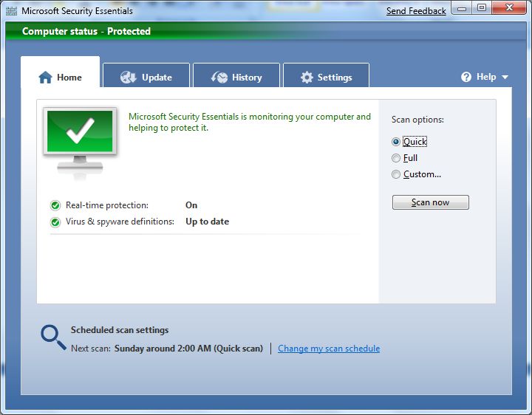Viewport: 532px width, 415px height.
Task: Click the green protected monitor icon
Action: tap(80, 143)
